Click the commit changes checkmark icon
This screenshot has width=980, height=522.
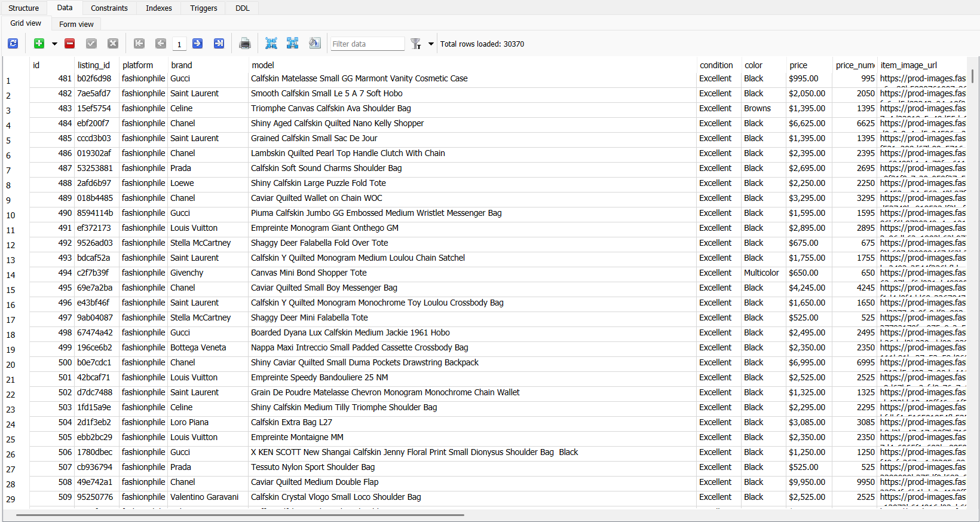pyautogui.click(x=91, y=44)
